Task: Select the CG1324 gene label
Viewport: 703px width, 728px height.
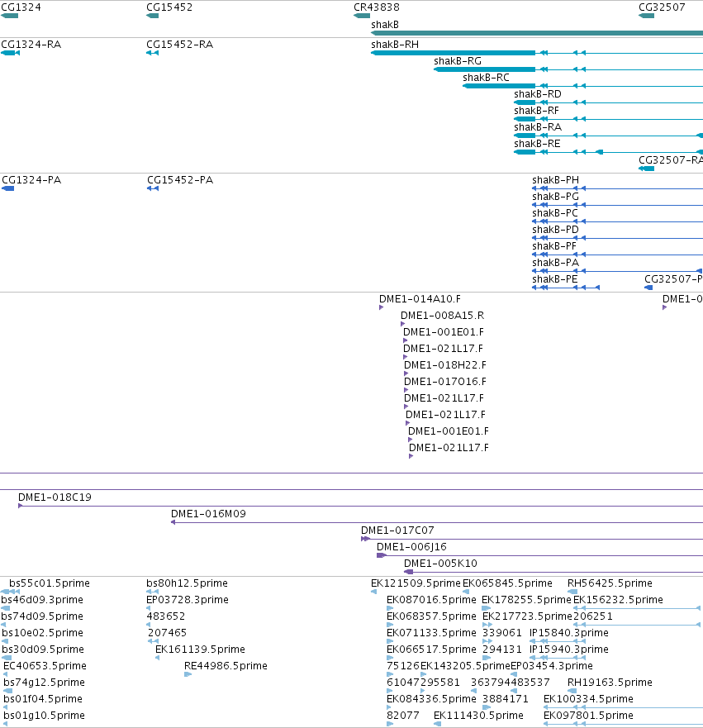Action: (x=21, y=7)
